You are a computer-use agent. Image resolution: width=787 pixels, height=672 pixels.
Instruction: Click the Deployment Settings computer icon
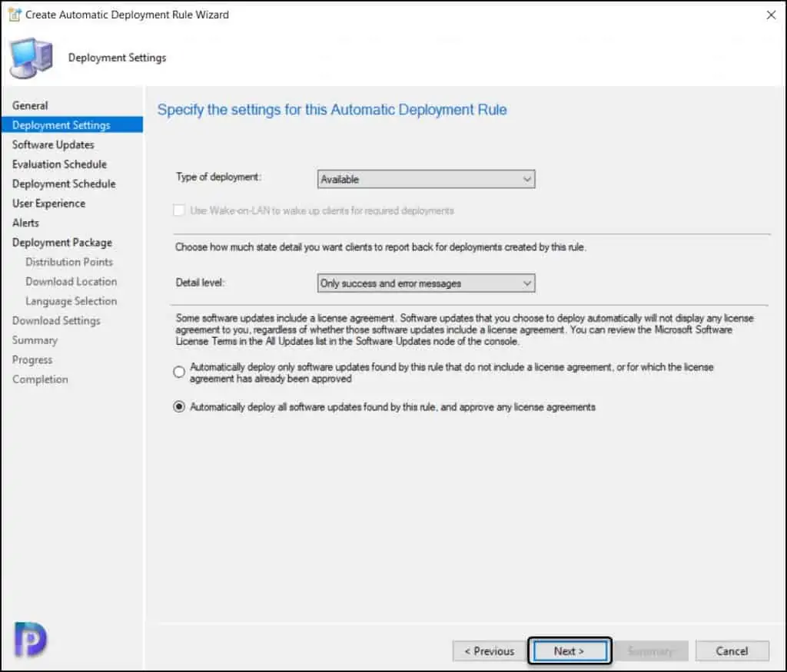[31, 58]
